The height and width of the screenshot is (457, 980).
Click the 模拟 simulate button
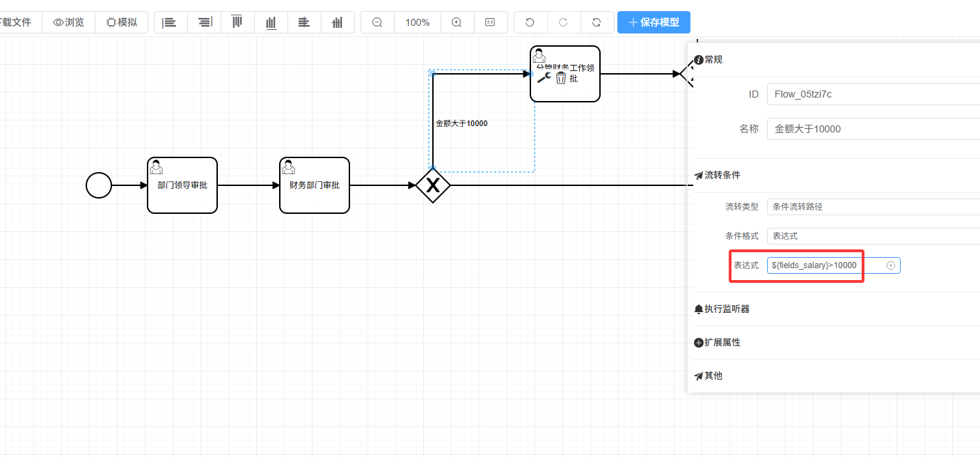pos(122,22)
